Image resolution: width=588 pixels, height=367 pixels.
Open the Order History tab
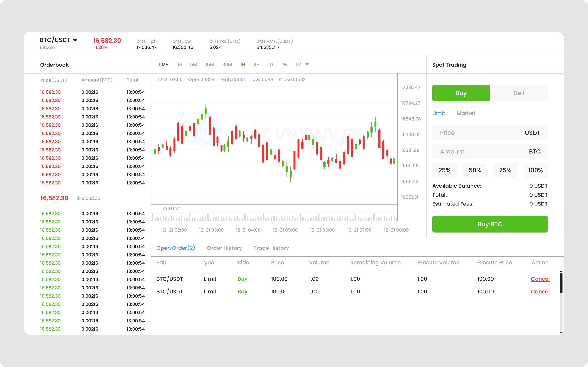[x=224, y=248]
